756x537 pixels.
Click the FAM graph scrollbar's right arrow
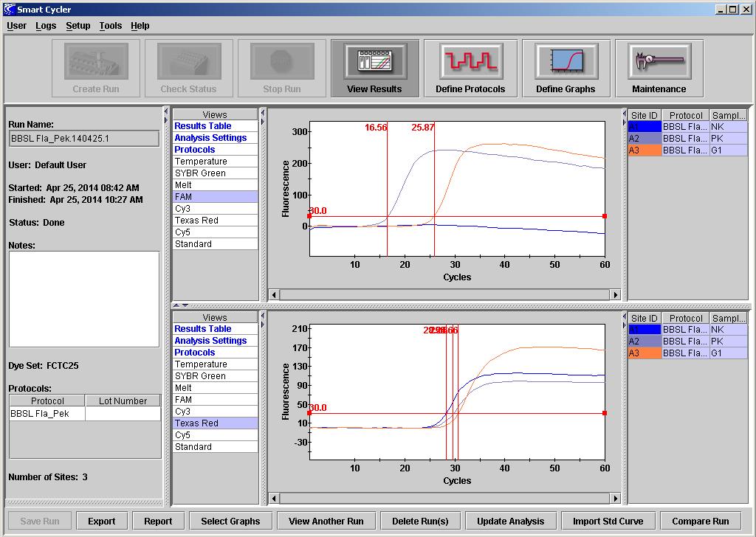pyautogui.click(x=615, y=295)
